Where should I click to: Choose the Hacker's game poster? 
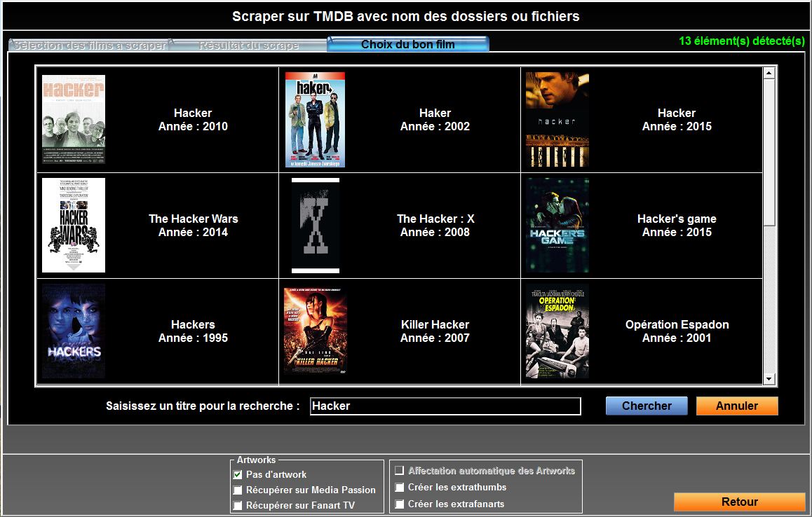tap(557, 225)
